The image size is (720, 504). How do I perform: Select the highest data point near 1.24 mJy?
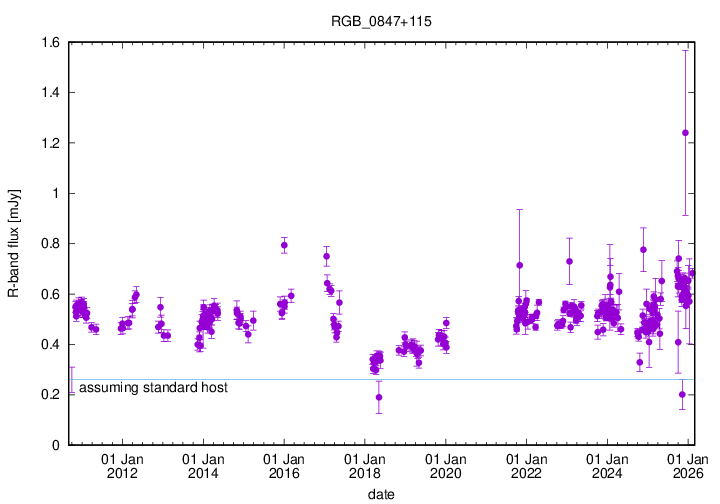[685, 133]
